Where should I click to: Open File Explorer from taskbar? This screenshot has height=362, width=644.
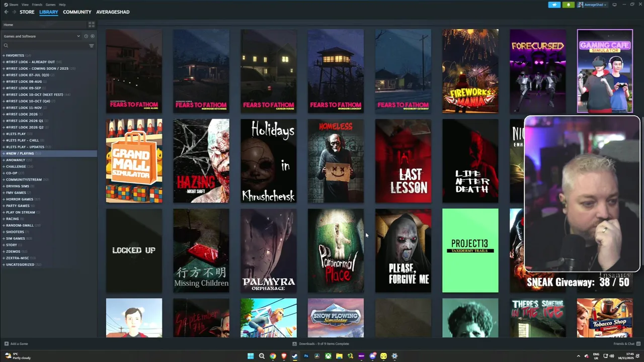tap(339, 356)
